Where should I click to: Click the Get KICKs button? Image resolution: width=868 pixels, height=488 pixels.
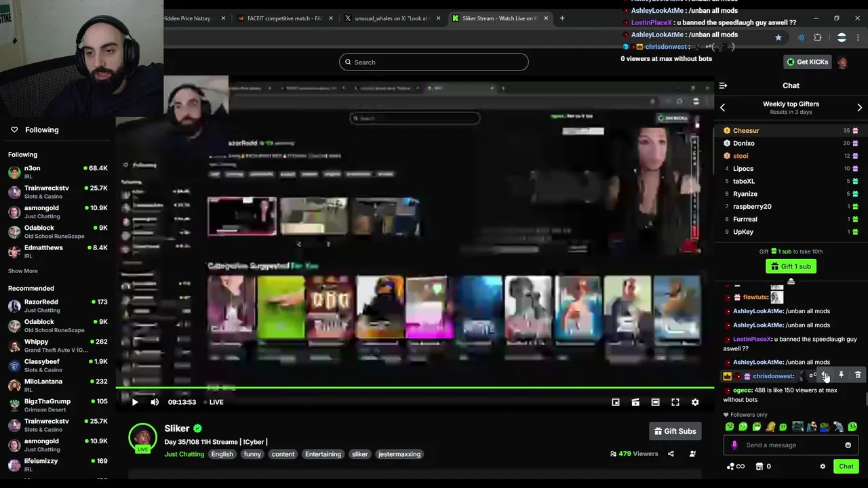click(x=807, y=62)
